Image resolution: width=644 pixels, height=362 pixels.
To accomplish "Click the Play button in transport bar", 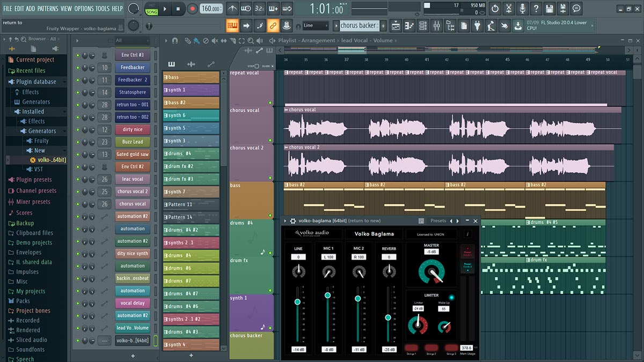I will (165, 9).
